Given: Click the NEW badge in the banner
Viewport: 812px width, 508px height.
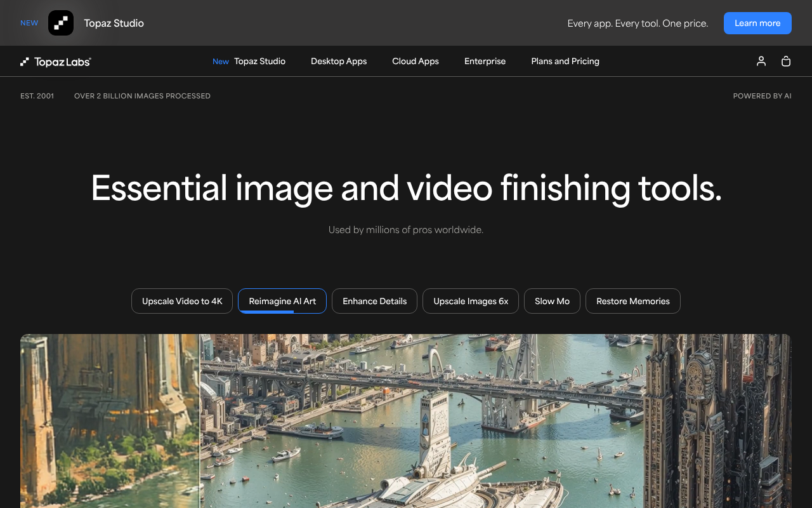Looking at the screenshot, I should coord(29,23).
